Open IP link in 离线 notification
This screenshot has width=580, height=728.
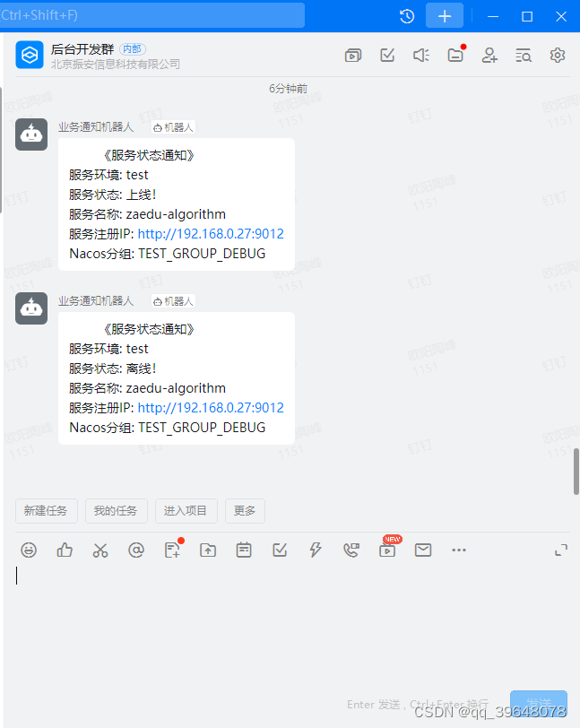(211, 408)
